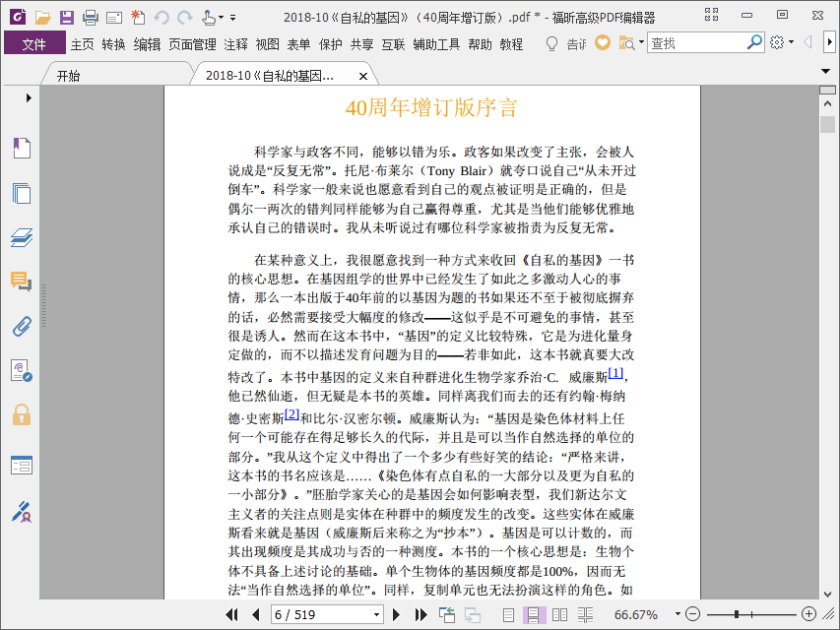Open the Comments panel
Screen dimensions: 840x630
tap(22, 282)
